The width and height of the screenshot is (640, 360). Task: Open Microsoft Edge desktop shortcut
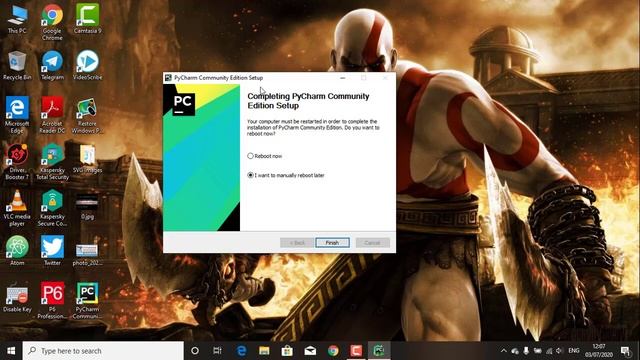(x=17, y=115)
